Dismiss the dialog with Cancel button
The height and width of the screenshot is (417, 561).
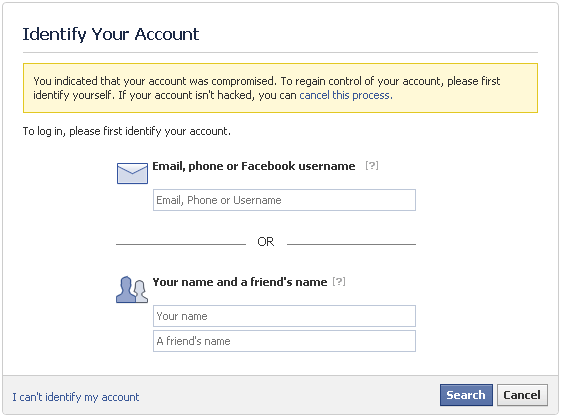[x=522, y=395]
